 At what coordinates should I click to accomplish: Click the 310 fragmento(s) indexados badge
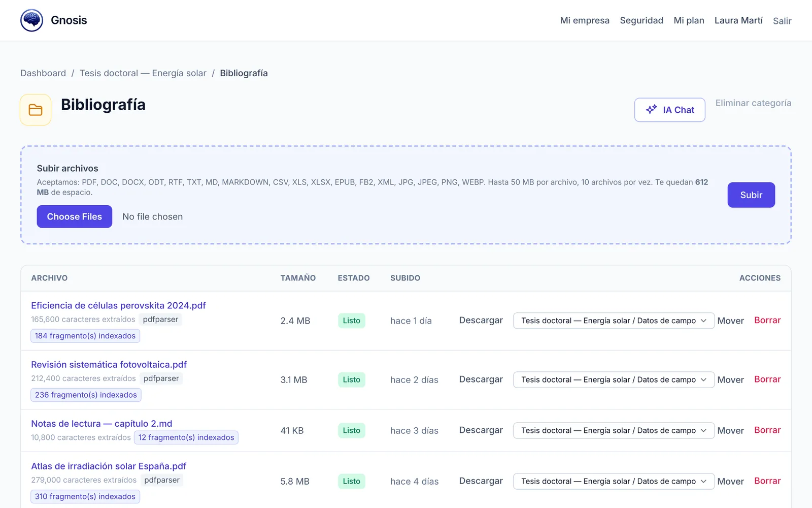pyautogui.click(x=85, y=496)
